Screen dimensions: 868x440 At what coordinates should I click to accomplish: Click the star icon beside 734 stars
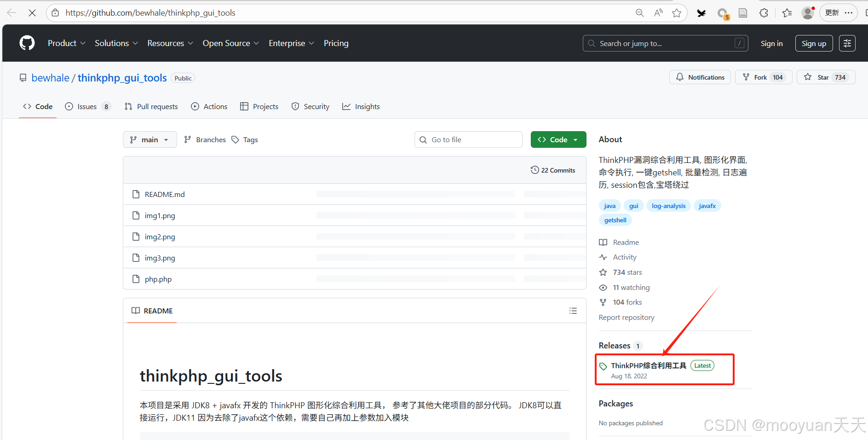tap(603, 272)
